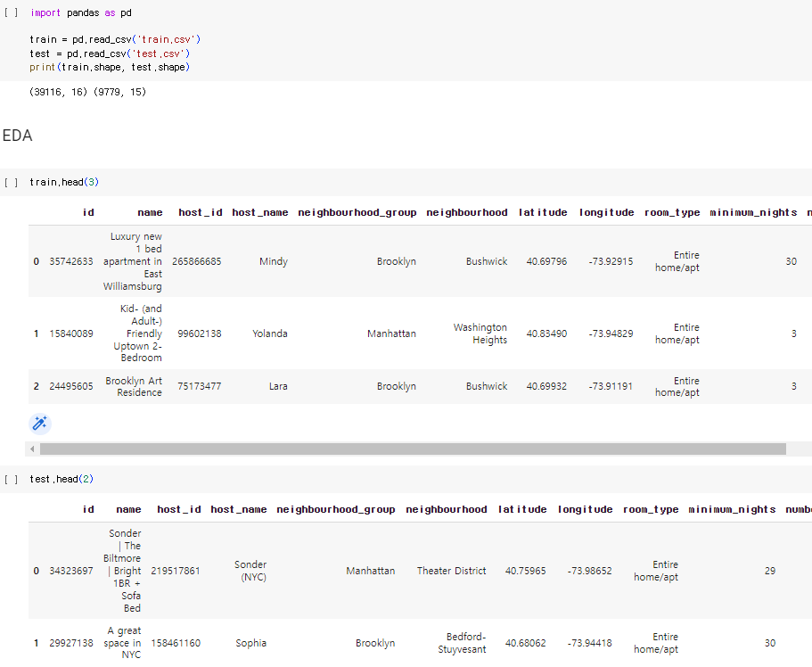Click the latitude header in train table
This screenshot has height=667, width=812.
pos(543,212)
